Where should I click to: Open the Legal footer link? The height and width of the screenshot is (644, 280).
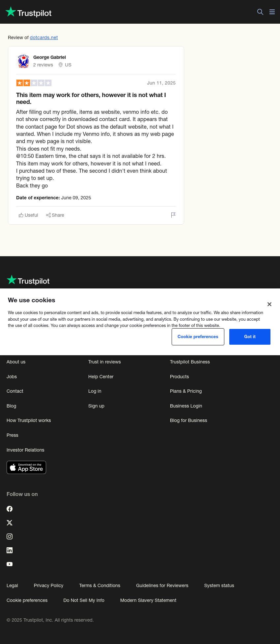[12, 585]
